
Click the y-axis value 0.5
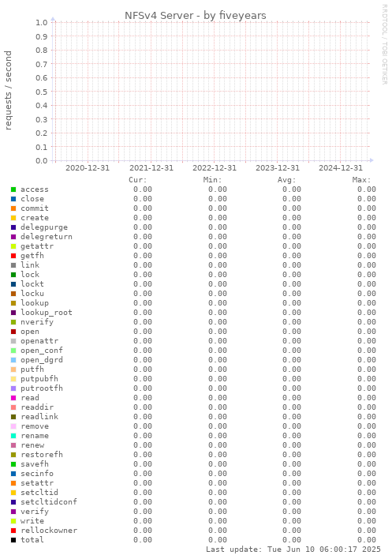pyautogui.click(x=42, y=92)
